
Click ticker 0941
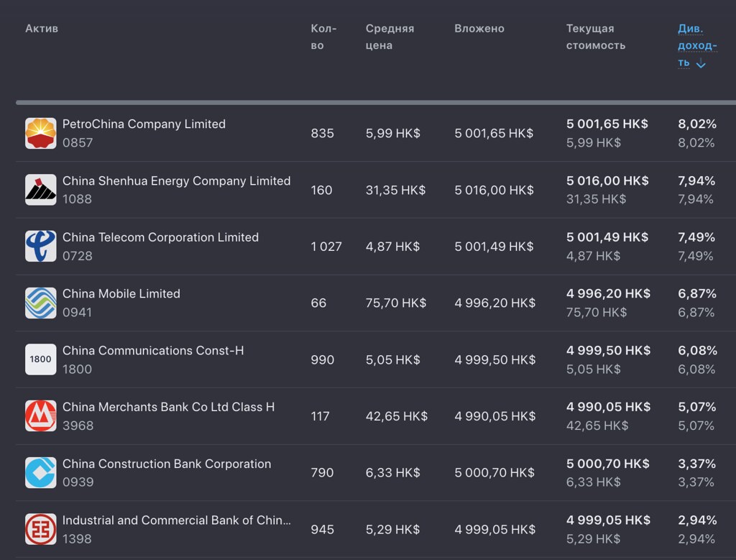(77, 312)
